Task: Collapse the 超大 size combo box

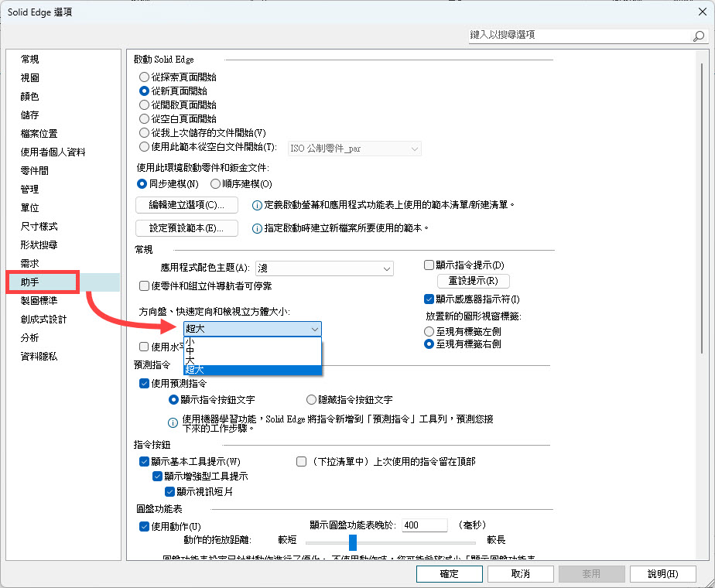Action: [x=314, y=330]
